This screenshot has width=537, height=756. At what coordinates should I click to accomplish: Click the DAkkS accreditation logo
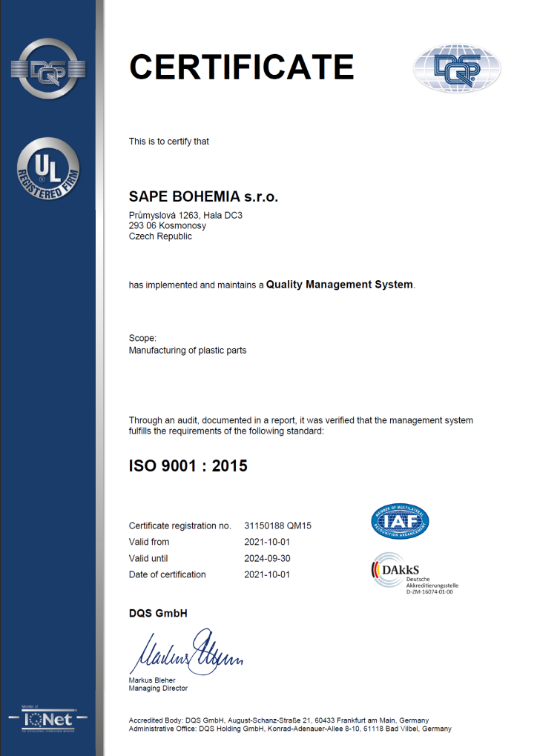click(x=415, y=573)
